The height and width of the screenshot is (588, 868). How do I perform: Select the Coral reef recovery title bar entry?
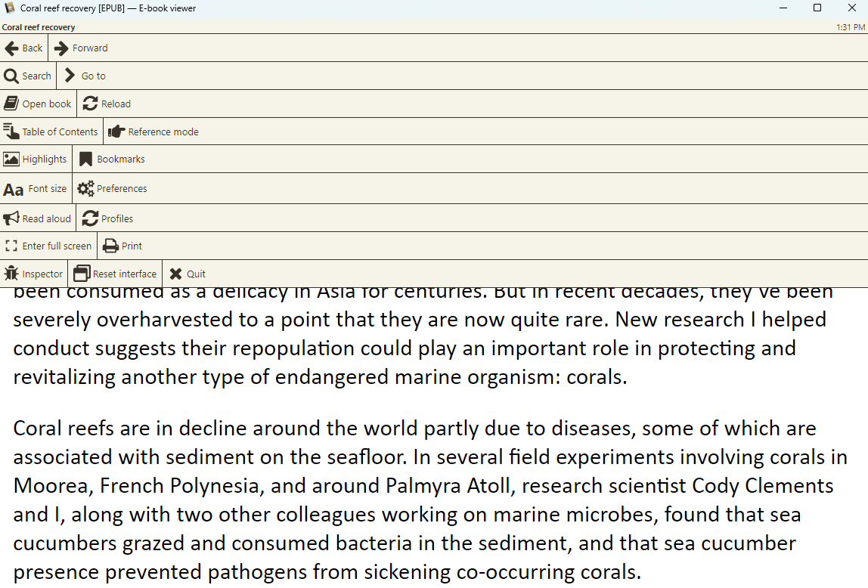39,26
